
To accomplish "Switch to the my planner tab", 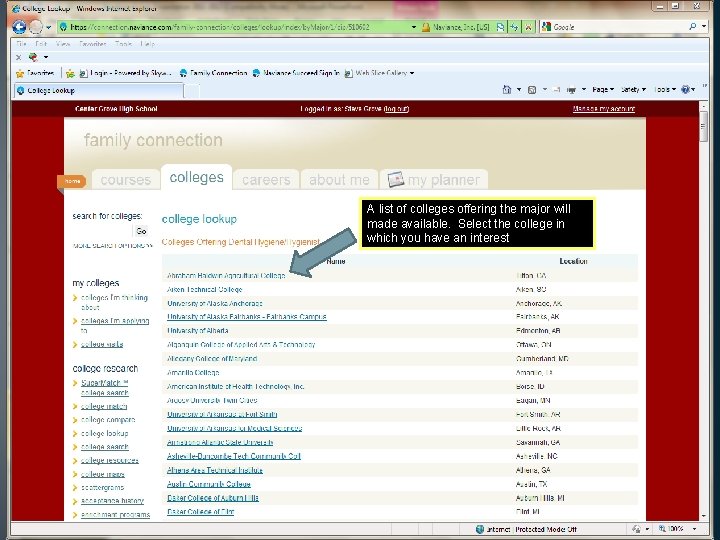I will coord(434,180).
